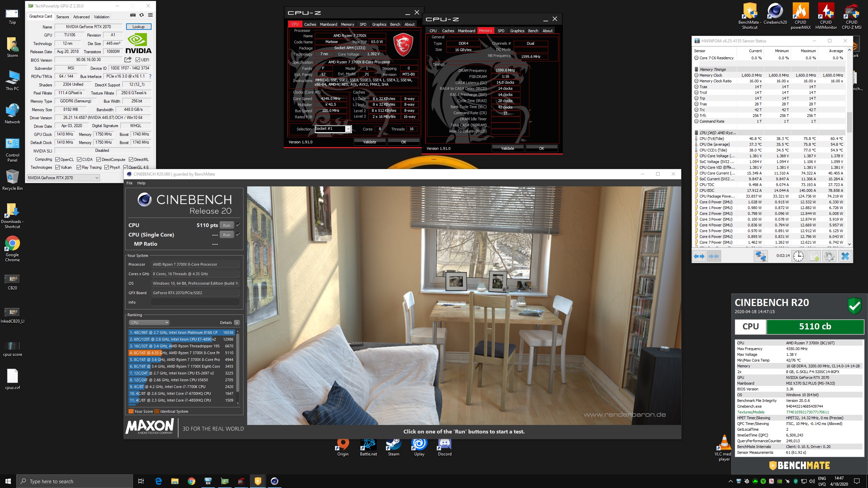Open CPUID HWMonitor desktop icon
The width and height of the screenshot is (868, 488).
point(826,16)
